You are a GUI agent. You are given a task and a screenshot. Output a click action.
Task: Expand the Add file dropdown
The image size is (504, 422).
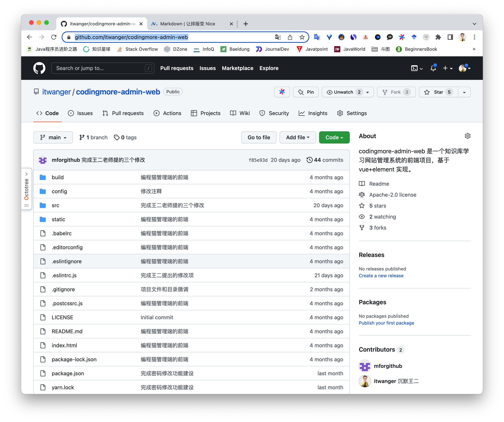298,137
